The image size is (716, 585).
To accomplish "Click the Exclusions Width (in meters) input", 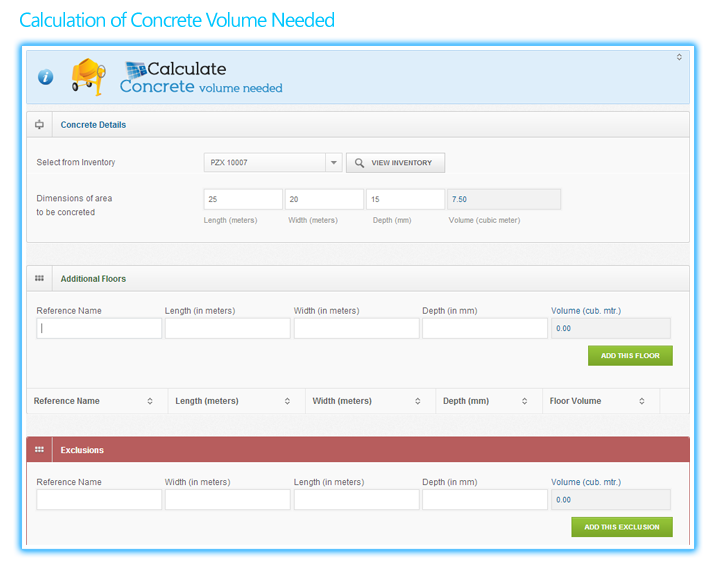I will (x=227, y=499).
